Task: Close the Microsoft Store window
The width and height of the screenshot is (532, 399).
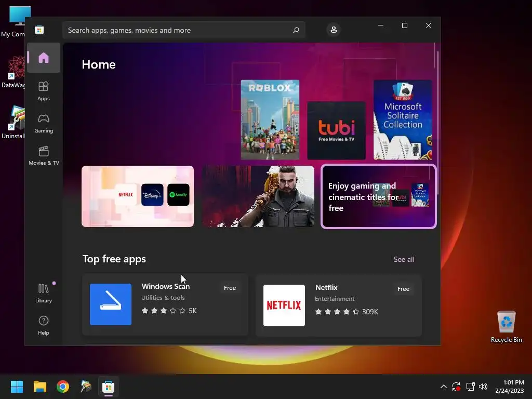Action: tap(429, 25)
